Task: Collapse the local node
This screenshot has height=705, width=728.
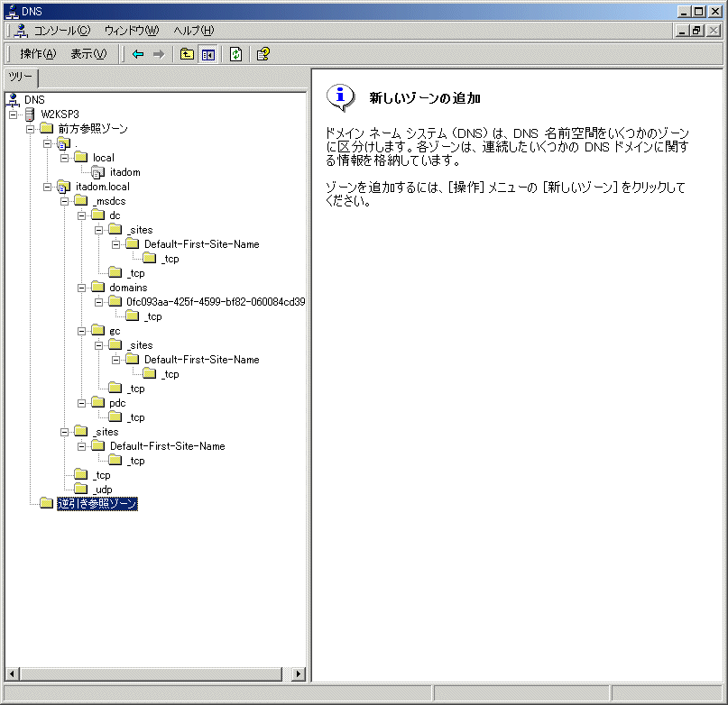Action: point(65,159)
